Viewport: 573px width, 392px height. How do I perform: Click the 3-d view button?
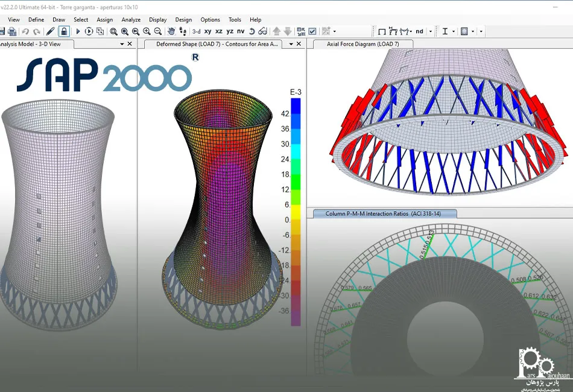[x=196, y=31]
